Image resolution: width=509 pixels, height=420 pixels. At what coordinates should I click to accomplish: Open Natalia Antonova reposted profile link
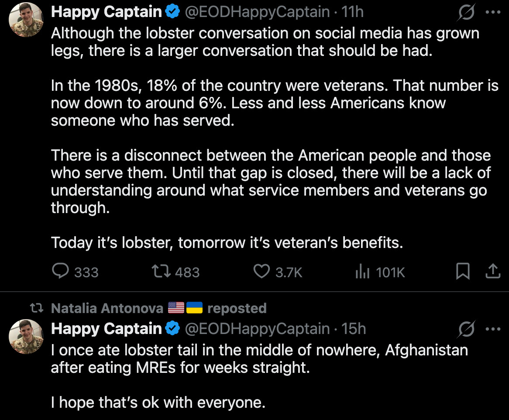(x=107, y=308)
